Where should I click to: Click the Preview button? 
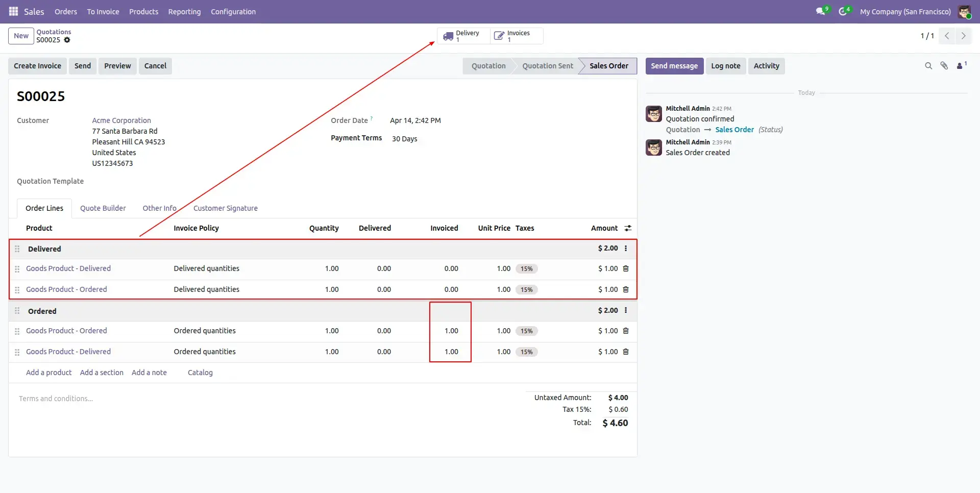click(117, 66)
